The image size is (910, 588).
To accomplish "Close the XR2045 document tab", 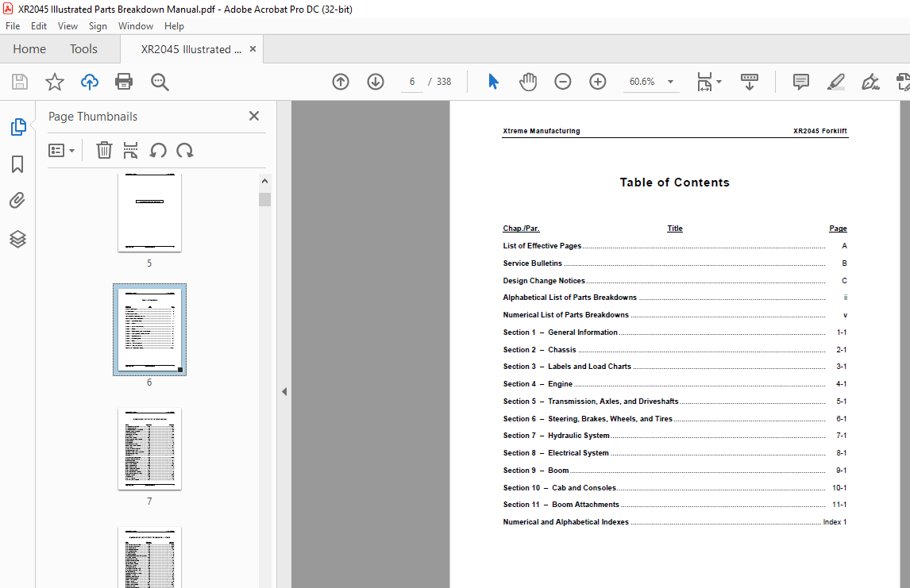I will (253, 48).
